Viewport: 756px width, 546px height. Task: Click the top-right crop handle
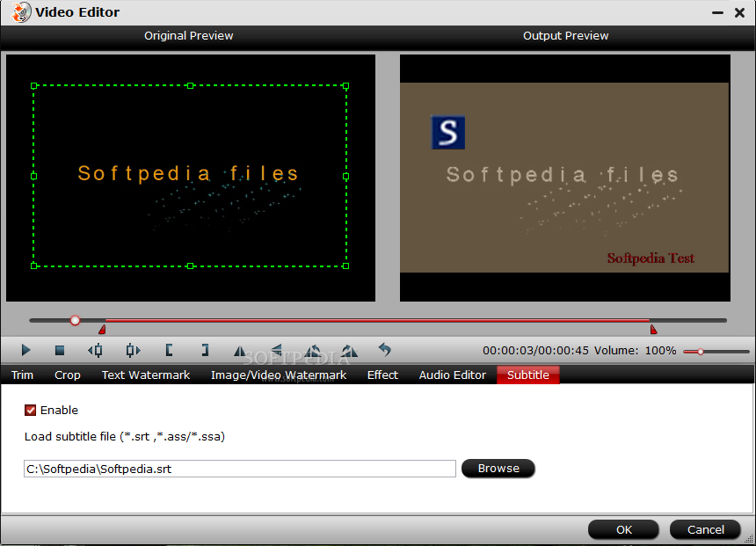point(345,86)
